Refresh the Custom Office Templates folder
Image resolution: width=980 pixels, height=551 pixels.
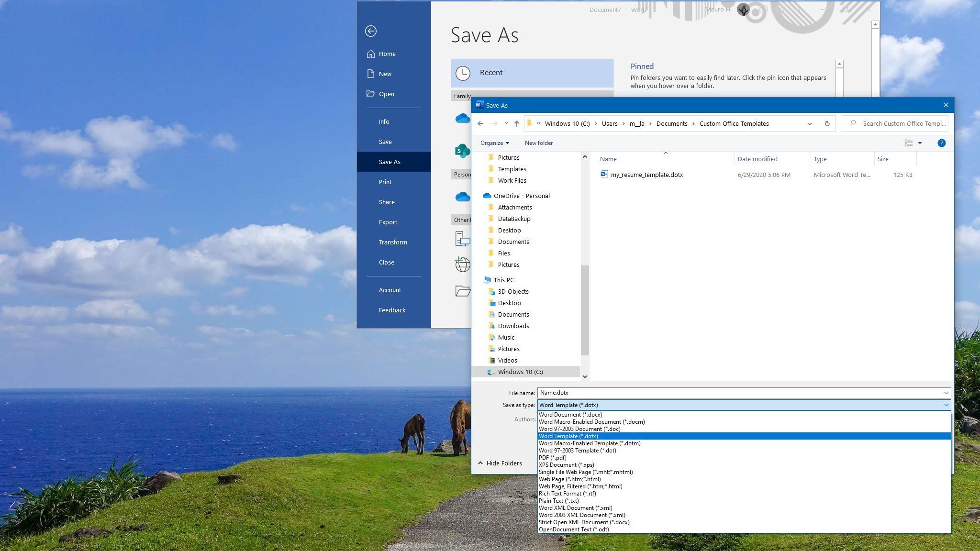pos(827,123)
